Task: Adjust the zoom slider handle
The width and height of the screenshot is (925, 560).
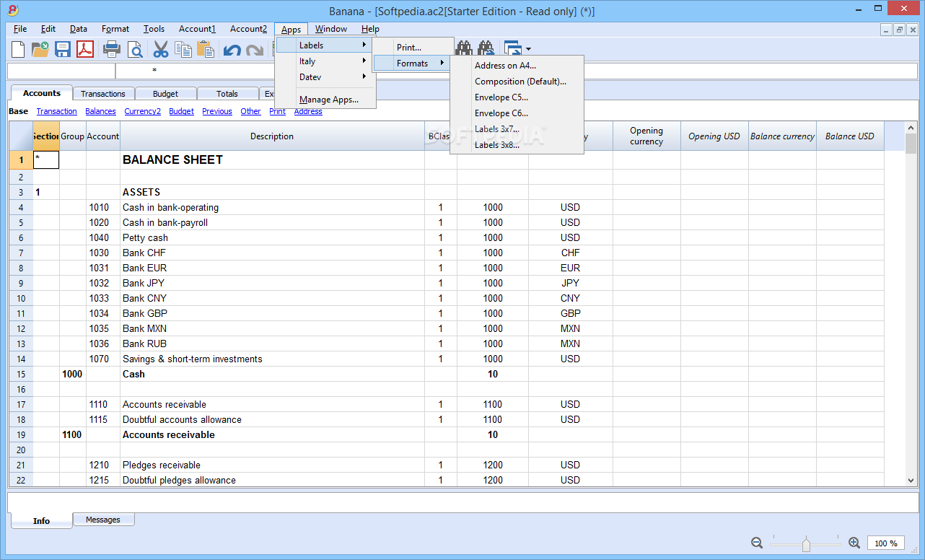Action: click(x=806, y=545)
